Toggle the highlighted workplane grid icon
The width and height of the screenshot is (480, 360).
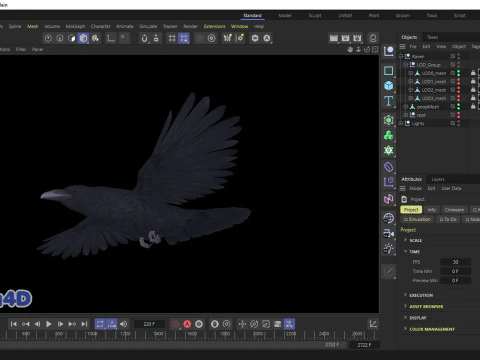184,38
